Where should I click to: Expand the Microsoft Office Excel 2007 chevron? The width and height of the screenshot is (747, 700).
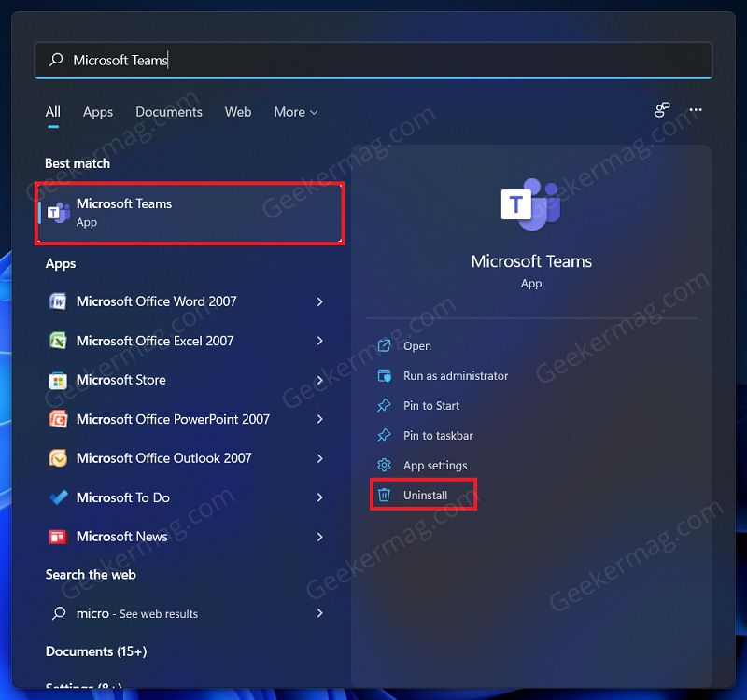pos(319,341)
